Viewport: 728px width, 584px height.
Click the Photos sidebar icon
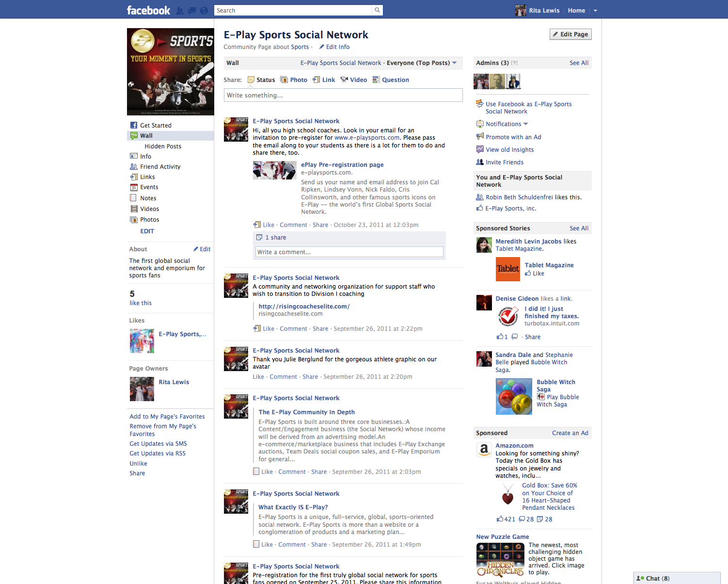pyautogui.click(x=134, y=220)
